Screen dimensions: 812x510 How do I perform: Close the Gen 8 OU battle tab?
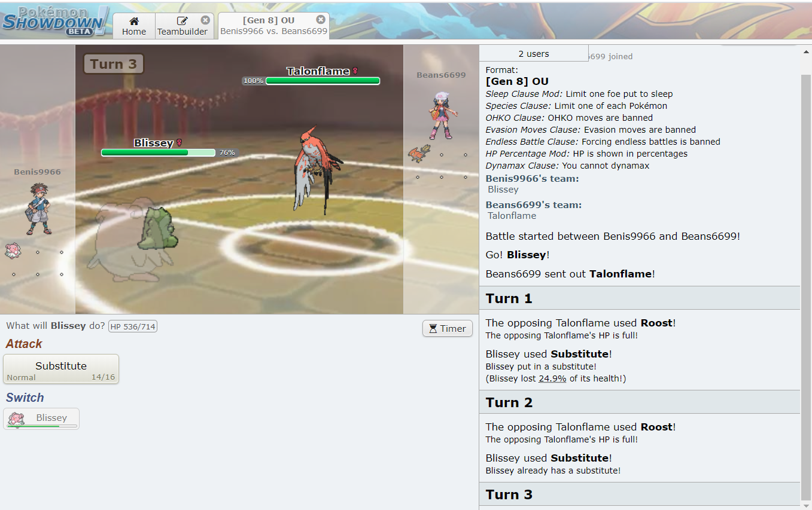coord(321,19)
